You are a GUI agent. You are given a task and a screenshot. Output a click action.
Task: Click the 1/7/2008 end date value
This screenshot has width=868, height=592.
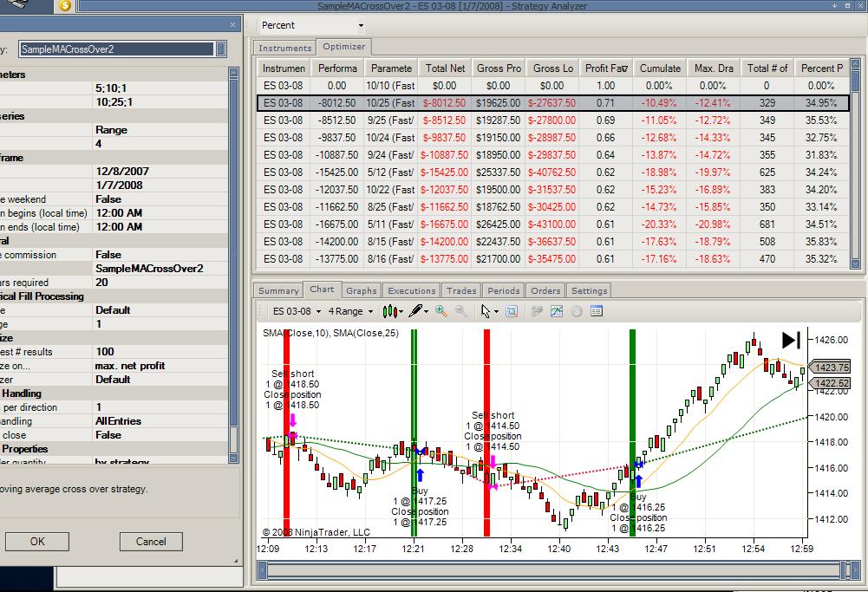tap(119, 185)
